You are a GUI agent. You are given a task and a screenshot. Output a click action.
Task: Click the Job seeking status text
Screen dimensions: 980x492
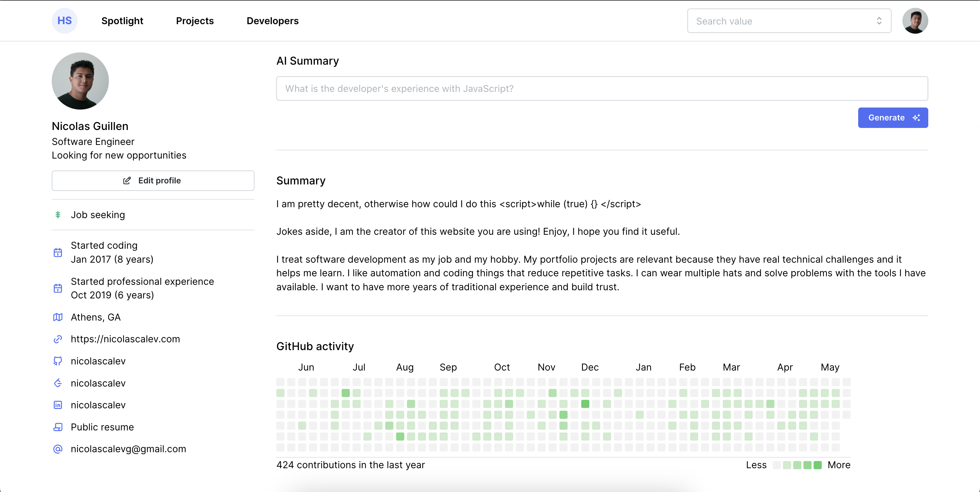pos(98,215)
